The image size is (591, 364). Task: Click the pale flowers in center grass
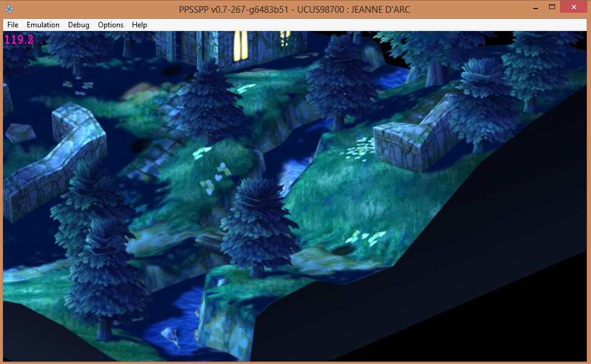[216, 176]
